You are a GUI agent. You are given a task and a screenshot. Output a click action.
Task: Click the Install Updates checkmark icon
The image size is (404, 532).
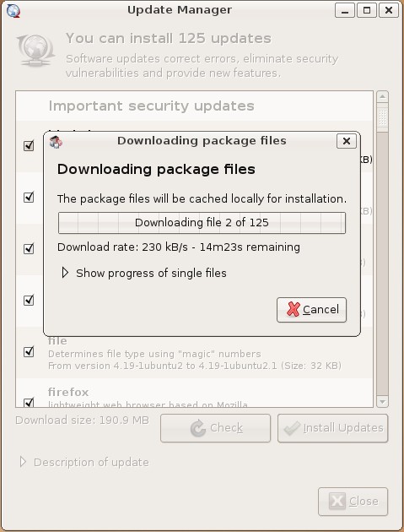click(292, 428)
